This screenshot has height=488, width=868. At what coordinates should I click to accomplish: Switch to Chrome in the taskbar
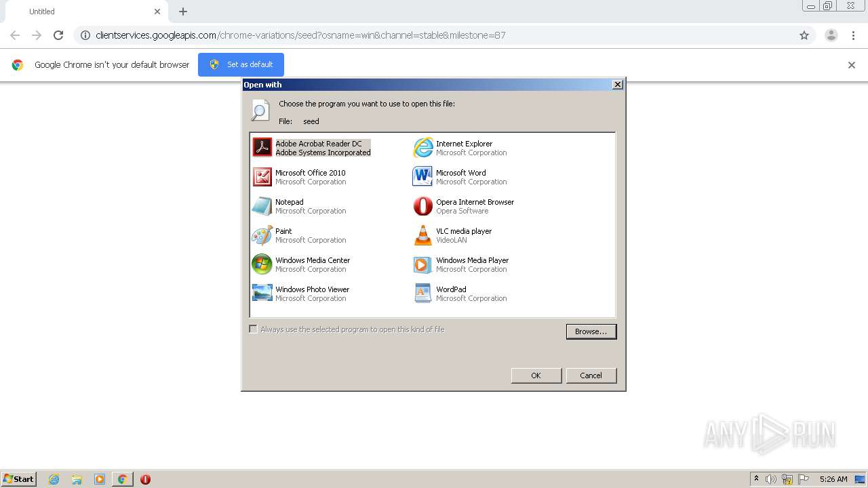(122, 479)
